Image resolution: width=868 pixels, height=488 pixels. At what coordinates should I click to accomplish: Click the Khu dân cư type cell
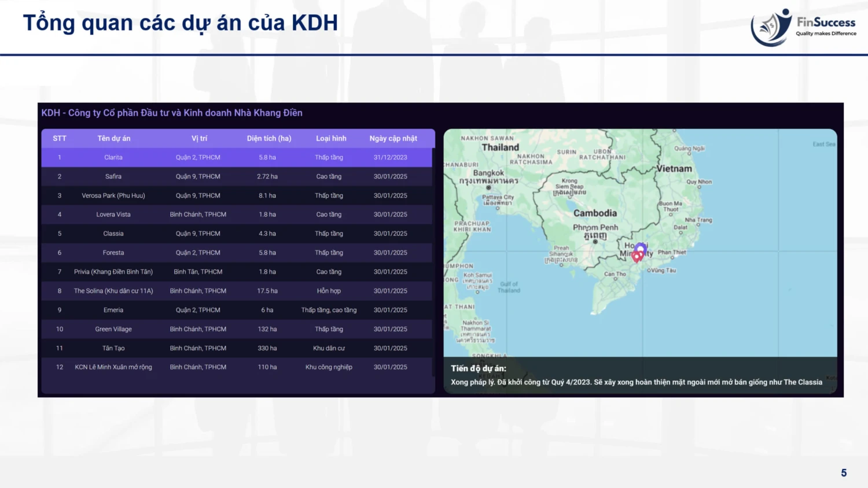[329, 348]
